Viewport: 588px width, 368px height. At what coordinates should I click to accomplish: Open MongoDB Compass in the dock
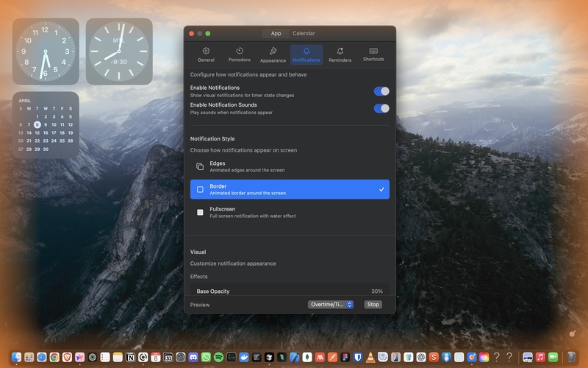point(307,357)
